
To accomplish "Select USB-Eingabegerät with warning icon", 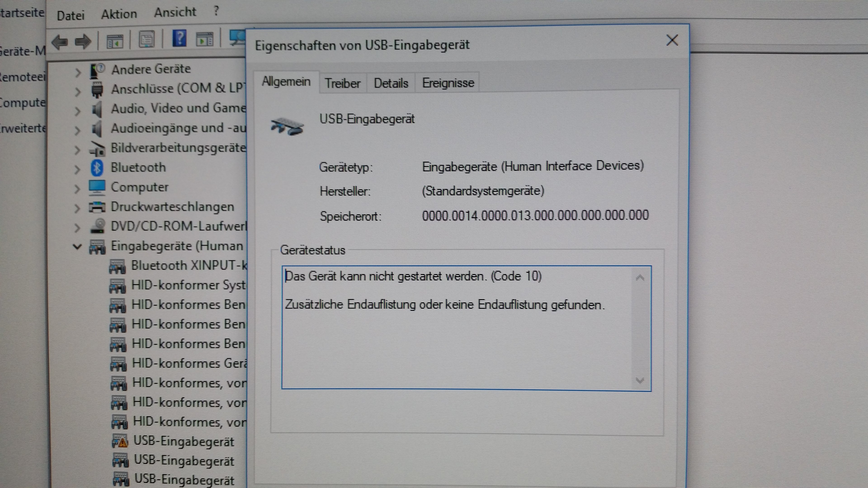I will [x=183, y=441].
